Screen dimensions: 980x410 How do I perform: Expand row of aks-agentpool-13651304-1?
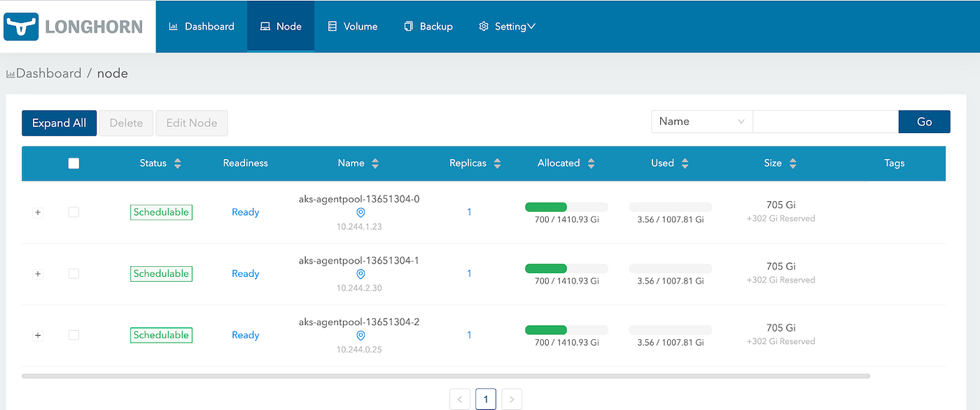(x=38, y=274)
